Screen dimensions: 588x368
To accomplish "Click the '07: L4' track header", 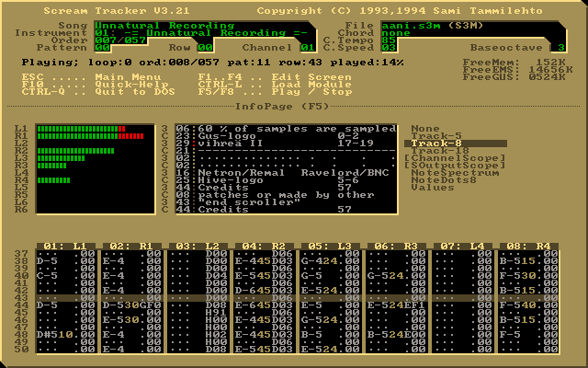I will pyautogui.click(x=462, y=247).
